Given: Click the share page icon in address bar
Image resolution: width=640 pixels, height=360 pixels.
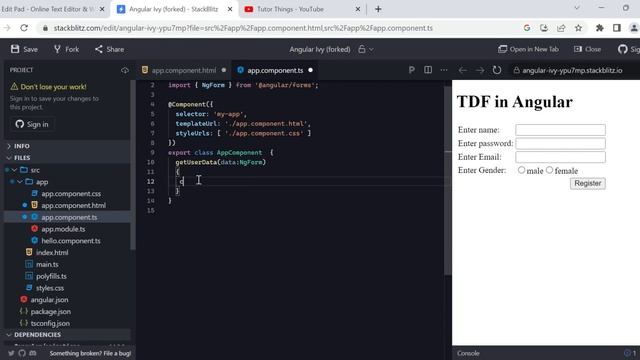Looking at the screenshot, I should 561,28.
